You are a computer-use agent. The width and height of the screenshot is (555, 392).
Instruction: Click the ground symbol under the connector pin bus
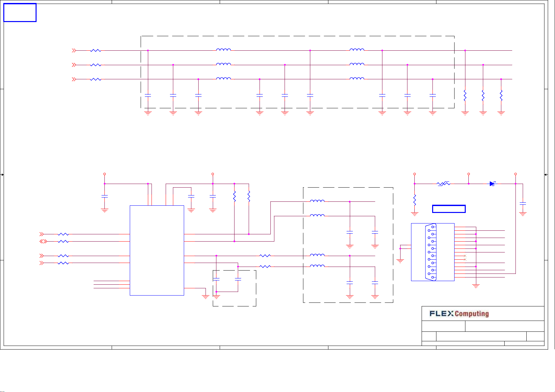[476, 286]
